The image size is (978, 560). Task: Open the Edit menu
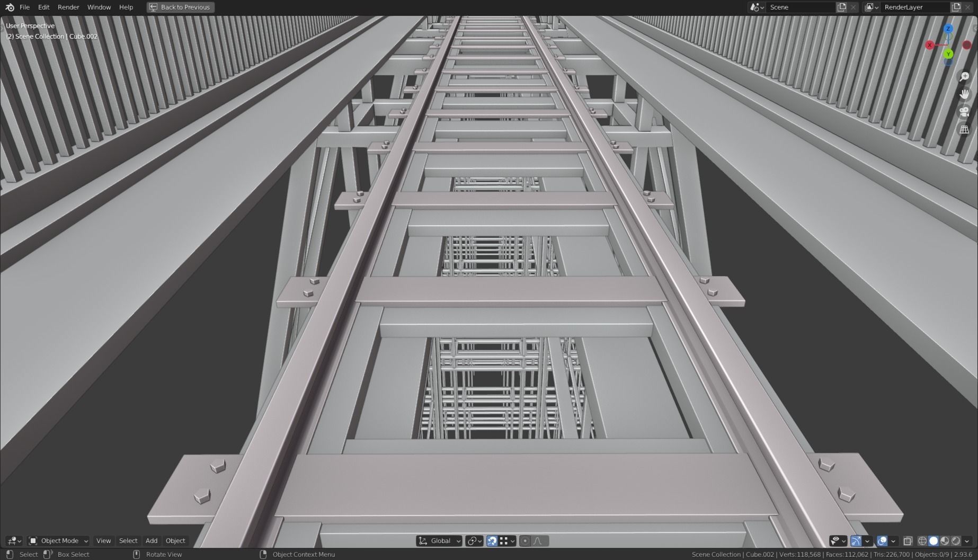tap(43, 7)
